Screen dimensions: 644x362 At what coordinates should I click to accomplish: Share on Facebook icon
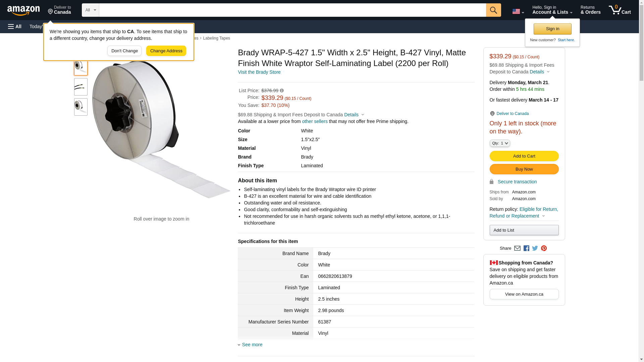[x=526, y=248]
